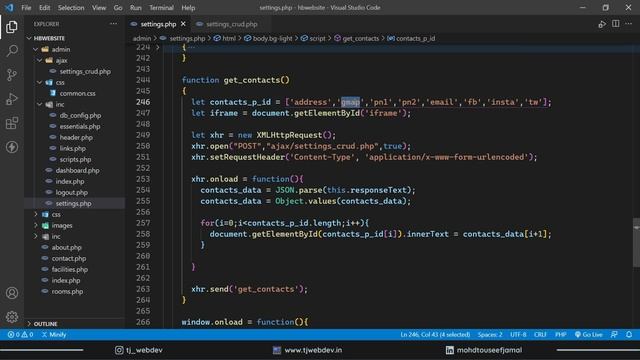Split the editor to the right
This screenshot has height=360, width=640.
(616, 24)
